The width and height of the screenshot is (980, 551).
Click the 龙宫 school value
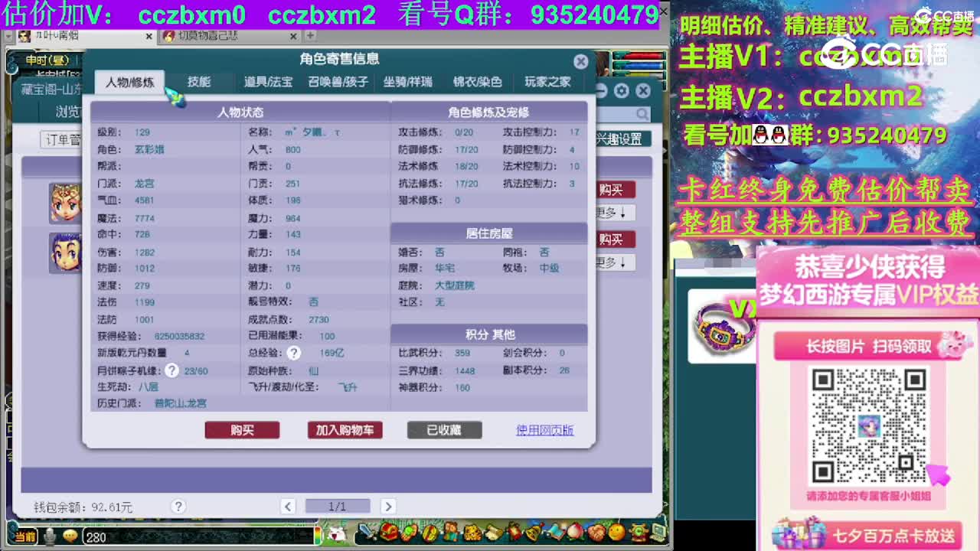click(x=145, y=184)
